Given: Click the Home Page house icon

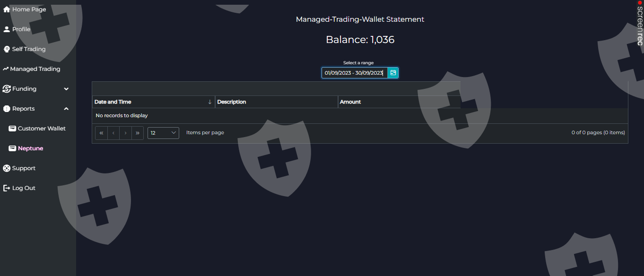Looking at the screenshot, I should click(x=7, y=9).
